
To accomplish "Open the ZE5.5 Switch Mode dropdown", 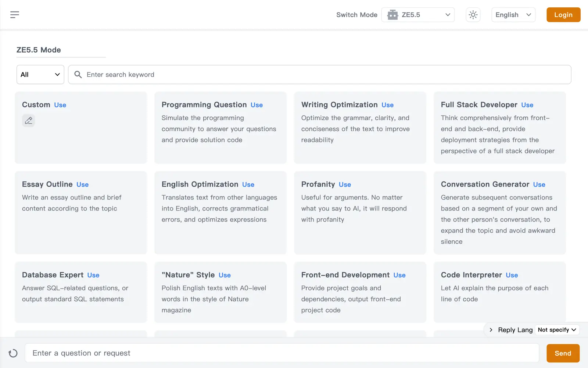I will coord(418,15).
